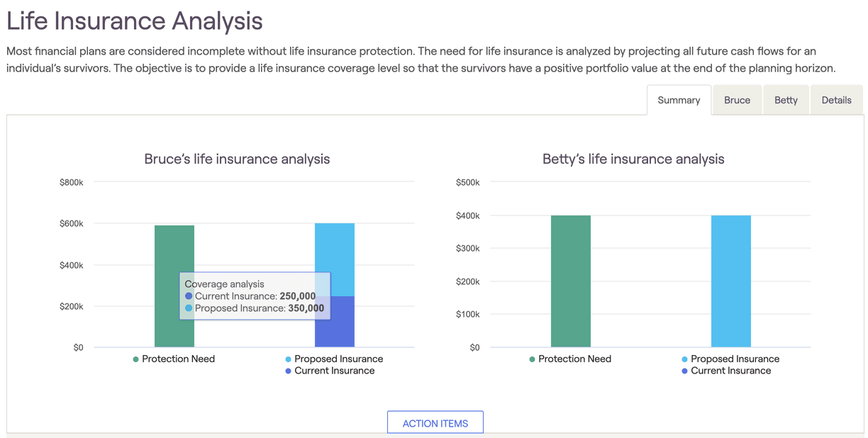Switch to the Betty tab
The width and height of the screenshot is (868, 438).
click(x=786, y=100)
